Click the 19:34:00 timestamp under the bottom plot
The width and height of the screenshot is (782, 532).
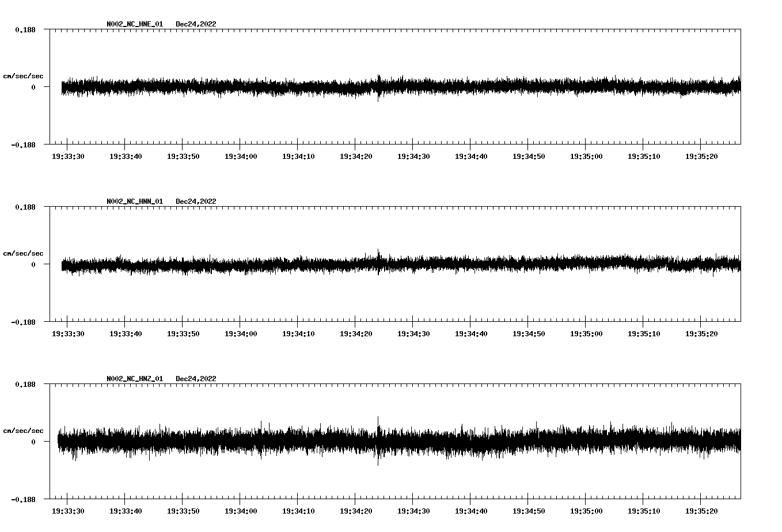pyautogui.click(x=240, y=510)
